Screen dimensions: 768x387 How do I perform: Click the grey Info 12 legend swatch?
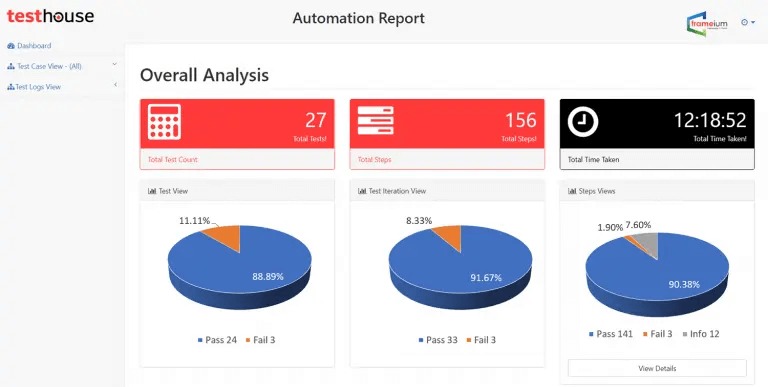point(685,334)
